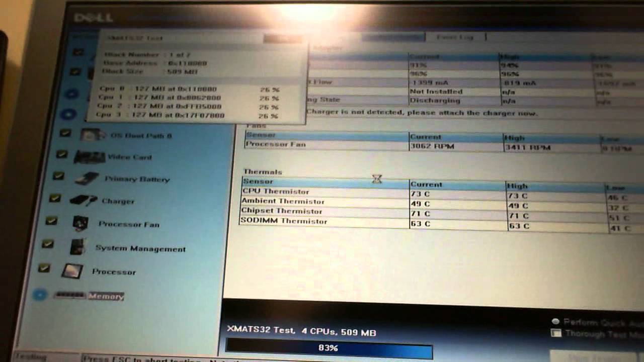Click the Current value for Ambient Thermistor
The image size is (644, 362).
click(421, 204)
